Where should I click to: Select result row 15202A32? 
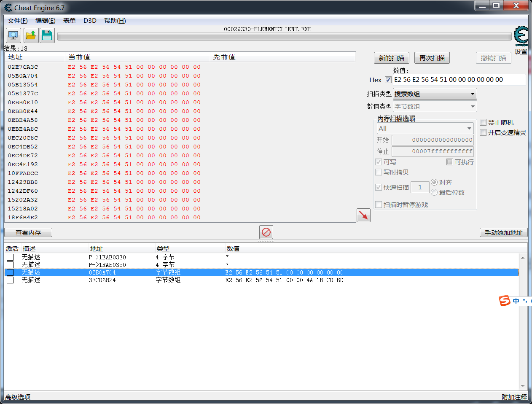click(180, 200)
